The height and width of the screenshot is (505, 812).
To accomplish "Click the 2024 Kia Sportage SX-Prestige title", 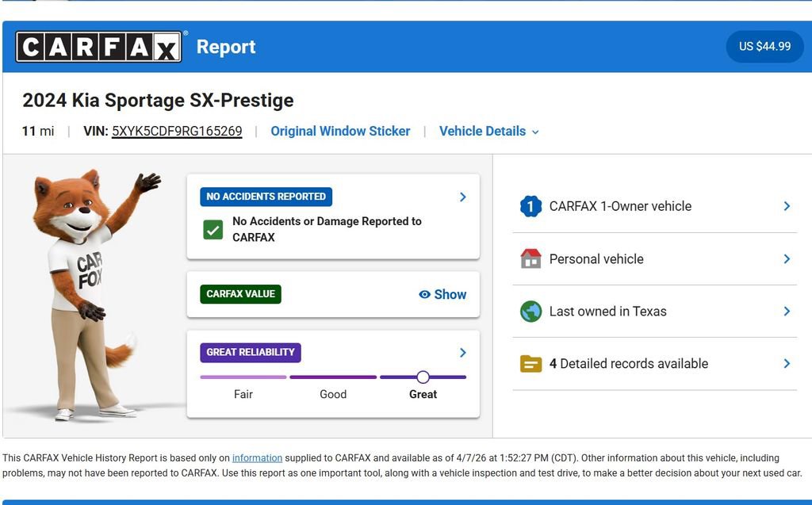I will (158, 100).
